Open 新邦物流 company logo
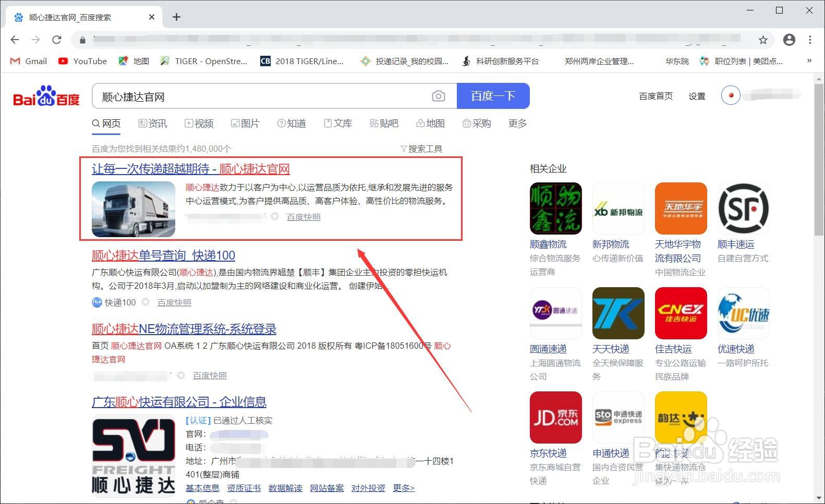 [x=618, y=208]
